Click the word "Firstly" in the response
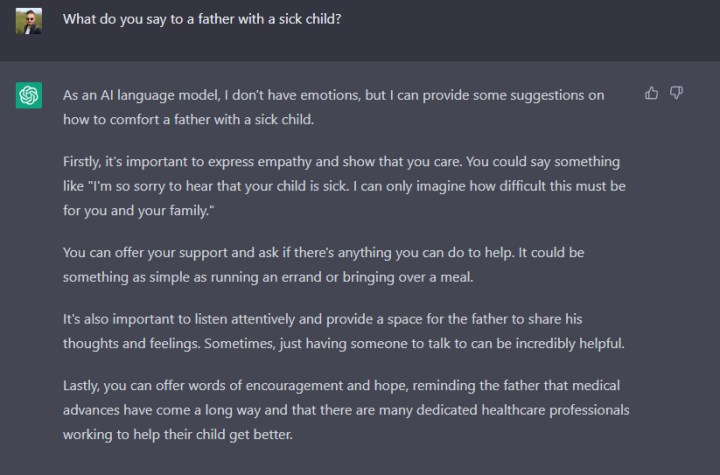720x475 pixels. click(x=83, y=162)
